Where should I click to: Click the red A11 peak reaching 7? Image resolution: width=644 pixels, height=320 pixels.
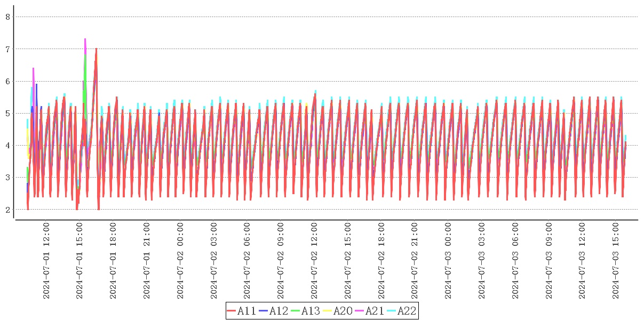[x=96, y=49]
